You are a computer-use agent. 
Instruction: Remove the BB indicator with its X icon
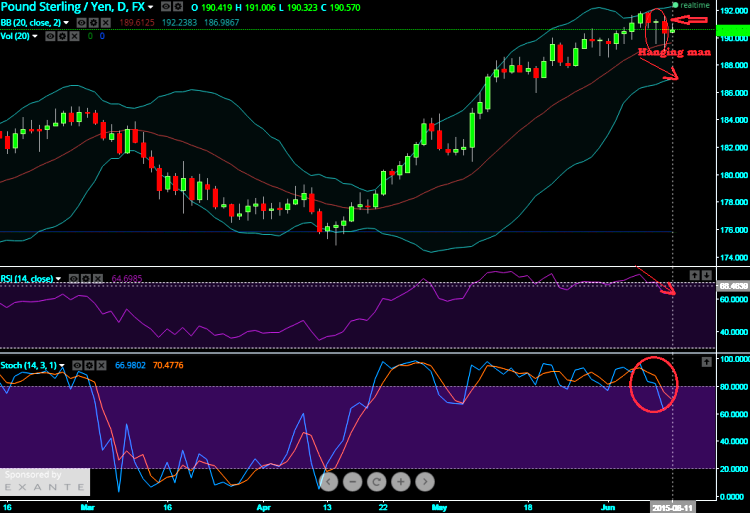pos(106,22)
